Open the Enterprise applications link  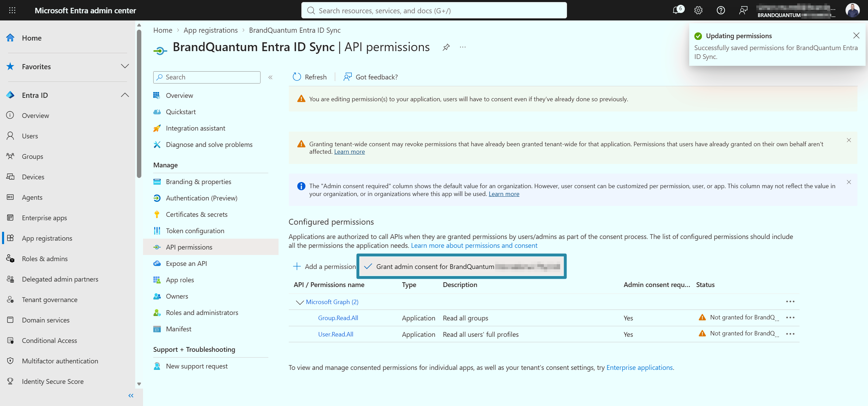[639, 367]
